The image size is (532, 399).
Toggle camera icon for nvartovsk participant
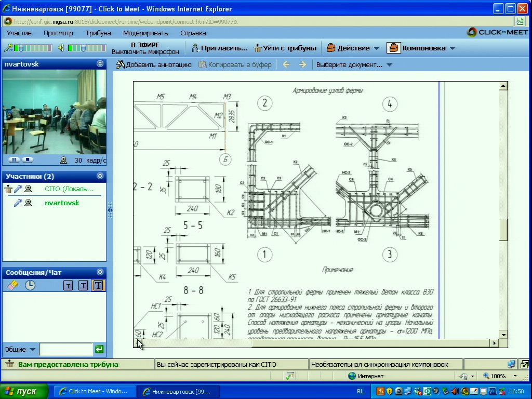tap(28, 203)
